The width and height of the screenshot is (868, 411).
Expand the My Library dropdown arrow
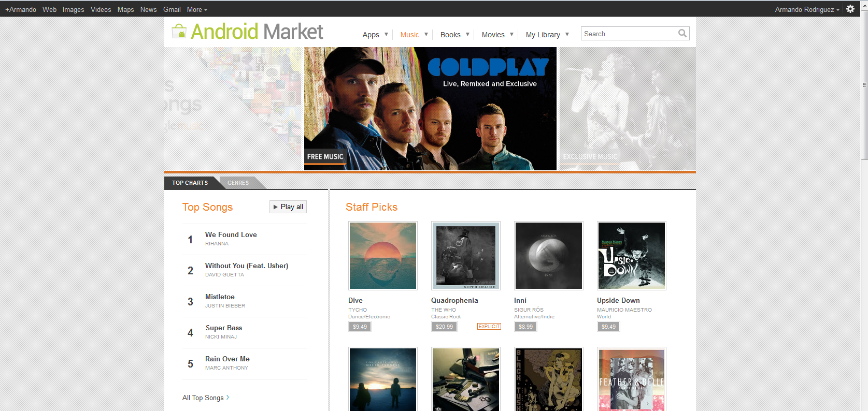pyautogui.click(x=567, y=35)
